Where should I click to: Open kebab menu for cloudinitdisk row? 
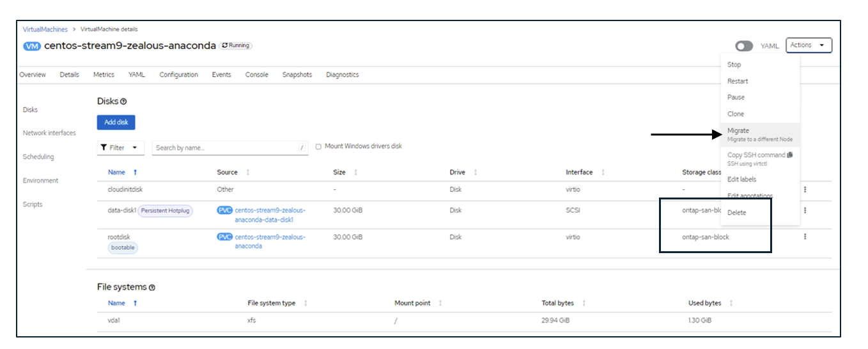coord(805,189)
